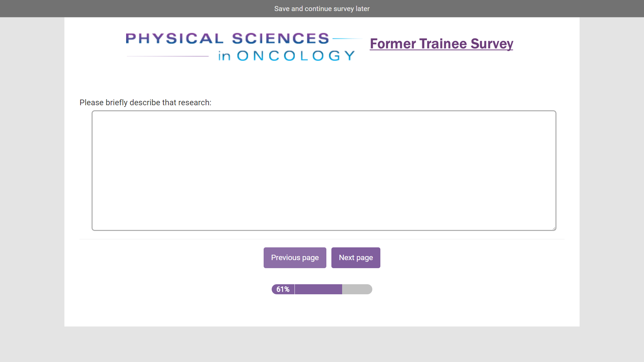This screenshot has height=362, width=644.
Task: Click the divider line above the navigation buttons
Action: 322,239
